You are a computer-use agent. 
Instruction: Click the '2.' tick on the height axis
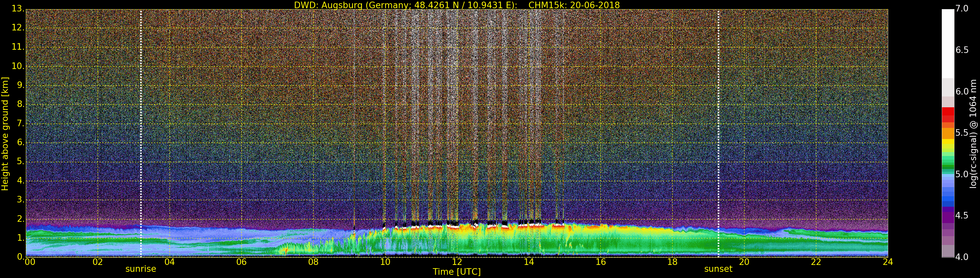coord(20,218)
